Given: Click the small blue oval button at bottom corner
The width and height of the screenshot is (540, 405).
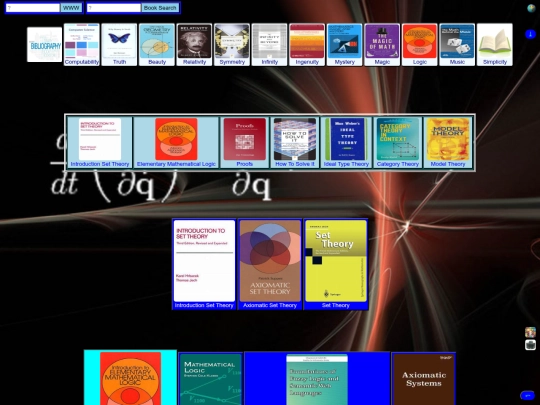Looking at the screenshot, I should [528, 396].
